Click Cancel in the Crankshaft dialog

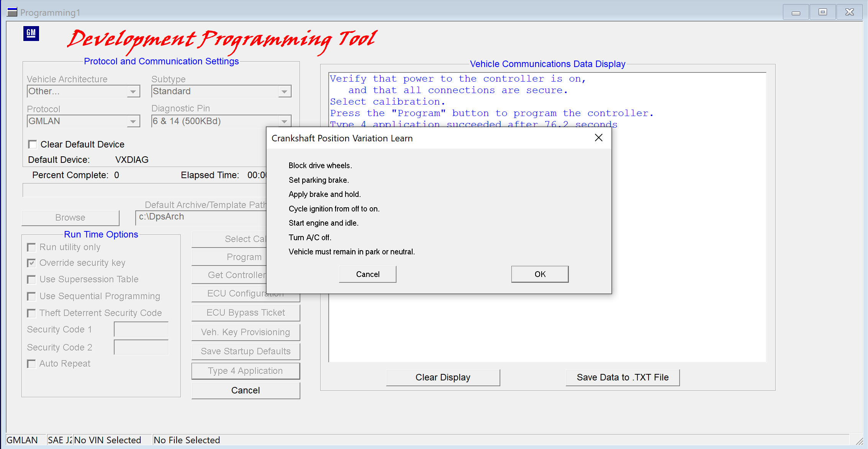tap(367, 274)
